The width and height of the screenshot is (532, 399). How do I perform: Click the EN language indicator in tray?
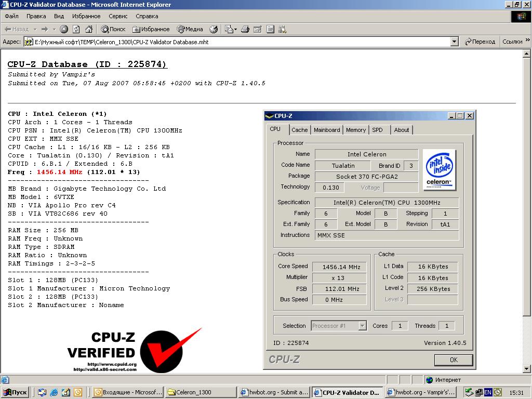click(488, 392)
